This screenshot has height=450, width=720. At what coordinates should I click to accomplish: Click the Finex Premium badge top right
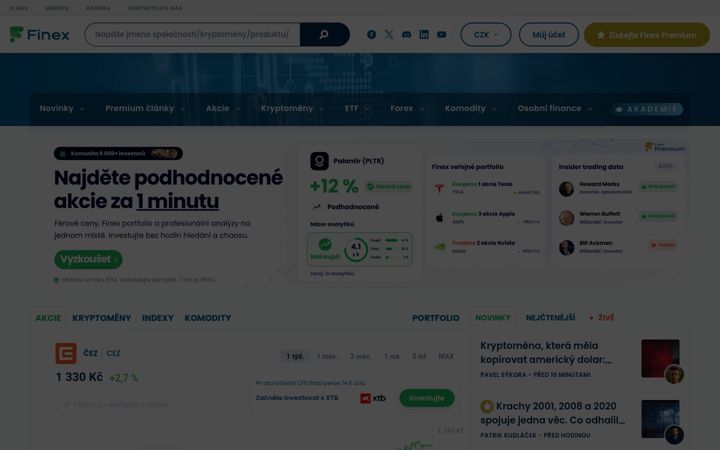(665, 147)
